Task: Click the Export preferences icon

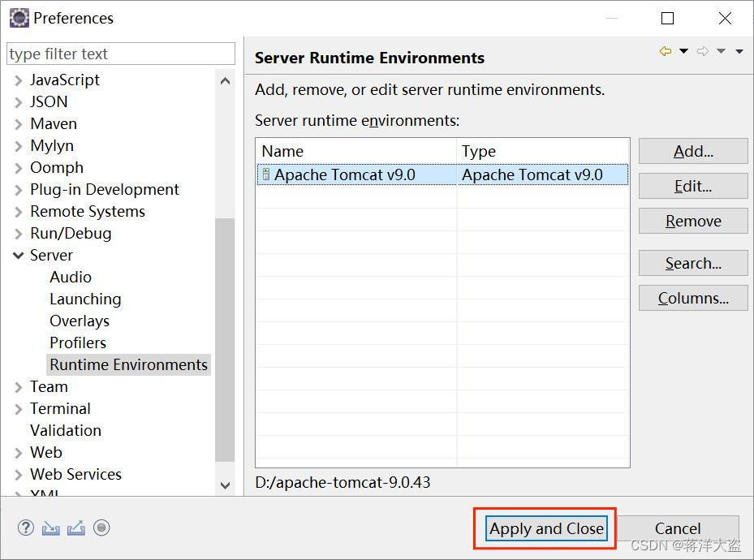Action: pyautogui.click(x=76, y=528)
